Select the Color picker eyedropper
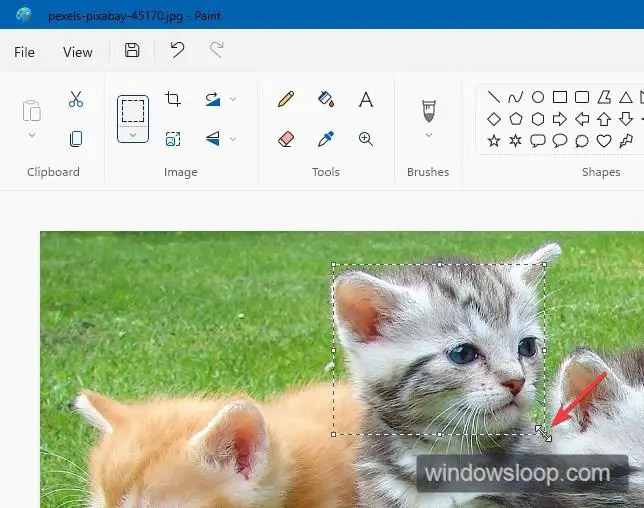This screenshot has height=508, width=644. click(326, 139)
